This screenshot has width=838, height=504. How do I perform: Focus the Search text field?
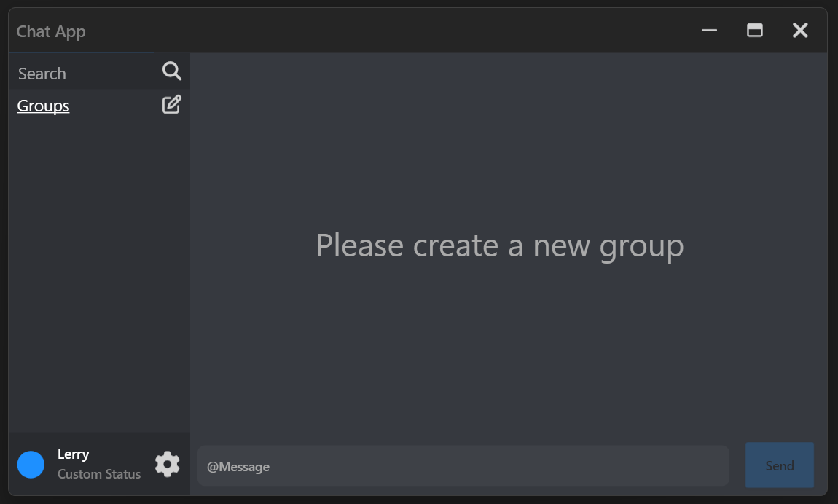click(85, 73)
